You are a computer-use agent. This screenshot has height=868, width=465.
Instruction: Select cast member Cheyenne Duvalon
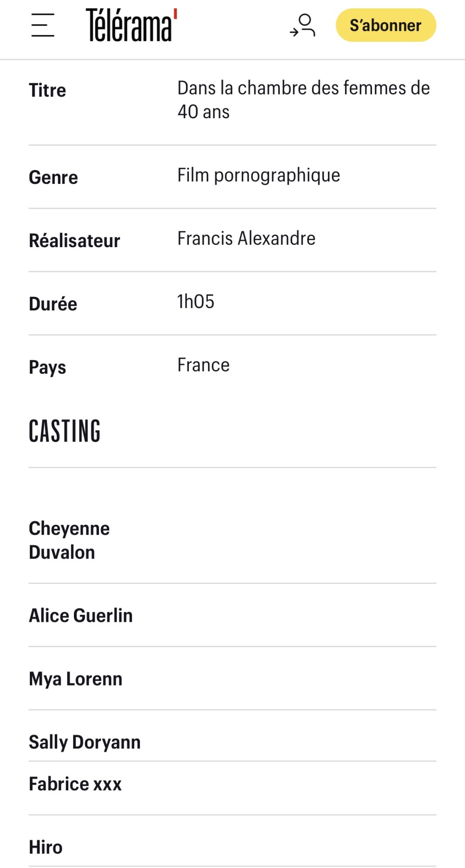tap(69, 540)
